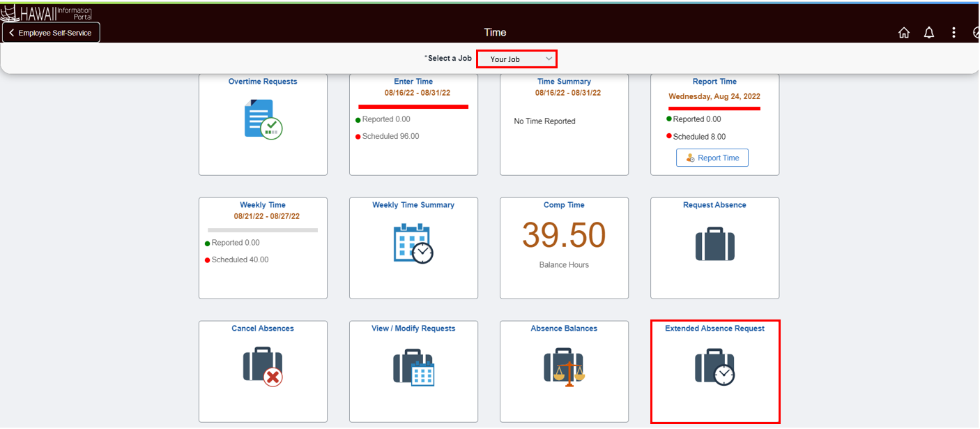This screenshot has width=980, height=429.
Task: Click the Comp Time 39.50 balance
Action: click(x=564, y=236)
